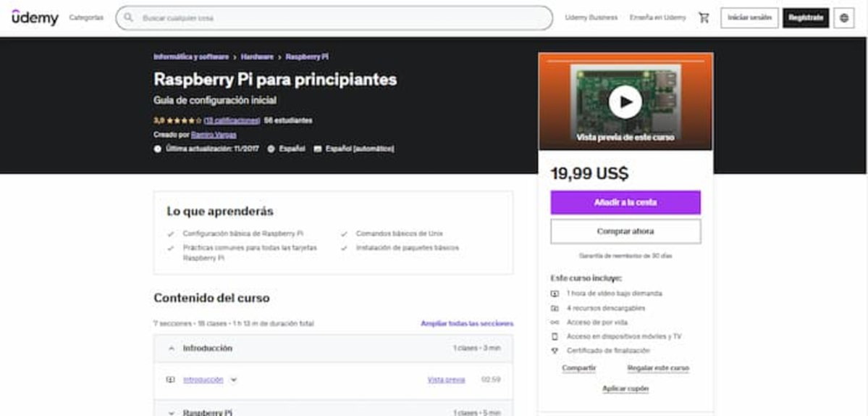
Task: Click the last update clock icon
Action: pyautogui.click(x=158, y=149)
